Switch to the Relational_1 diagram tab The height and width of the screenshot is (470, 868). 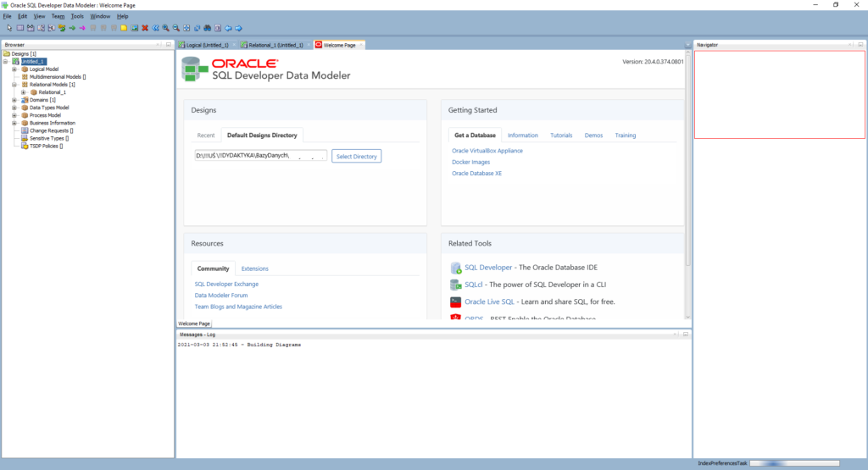pyautogui.click(x=271, y=45)
